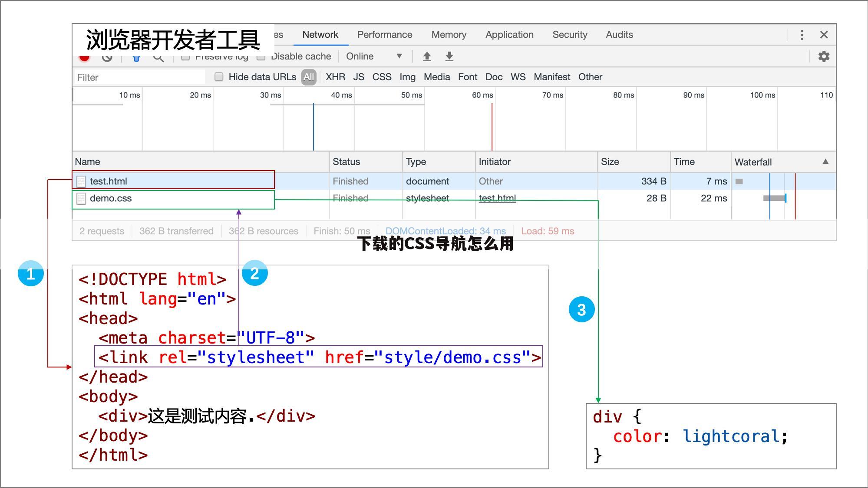Open the DevTools three-dot customize menu
868x488 pixels.
click(802, 35)
